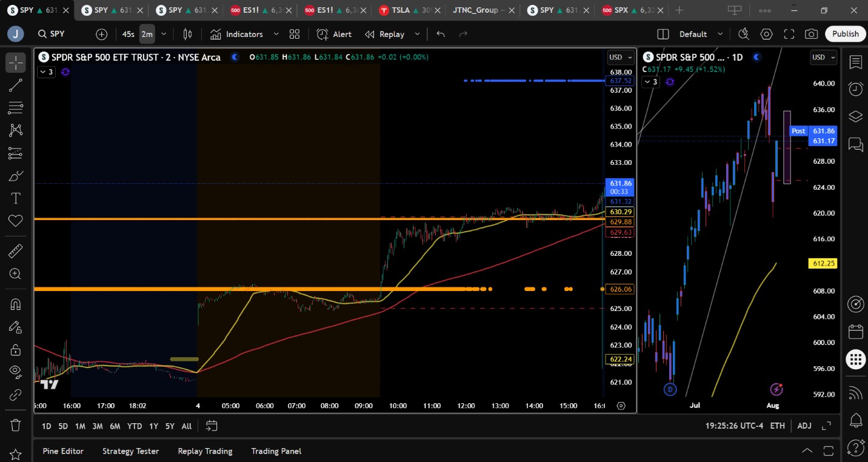
Task: Toggle drawing sync link icon on left toolbar
Action: [x=16, y=395]
